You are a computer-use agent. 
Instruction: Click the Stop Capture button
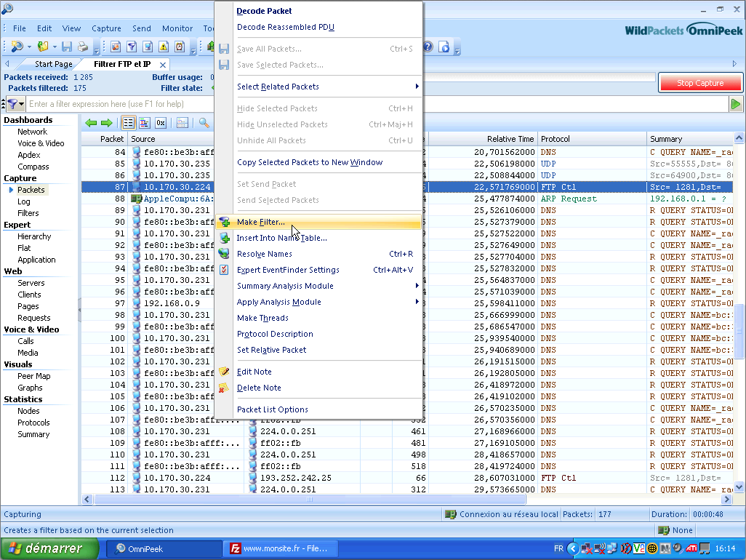tap(700, 83)
